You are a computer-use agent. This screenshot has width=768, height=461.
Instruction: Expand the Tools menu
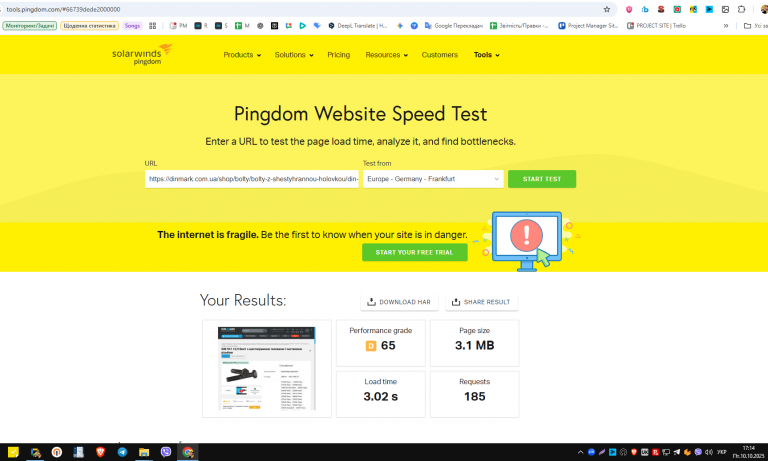coord(486,55)
